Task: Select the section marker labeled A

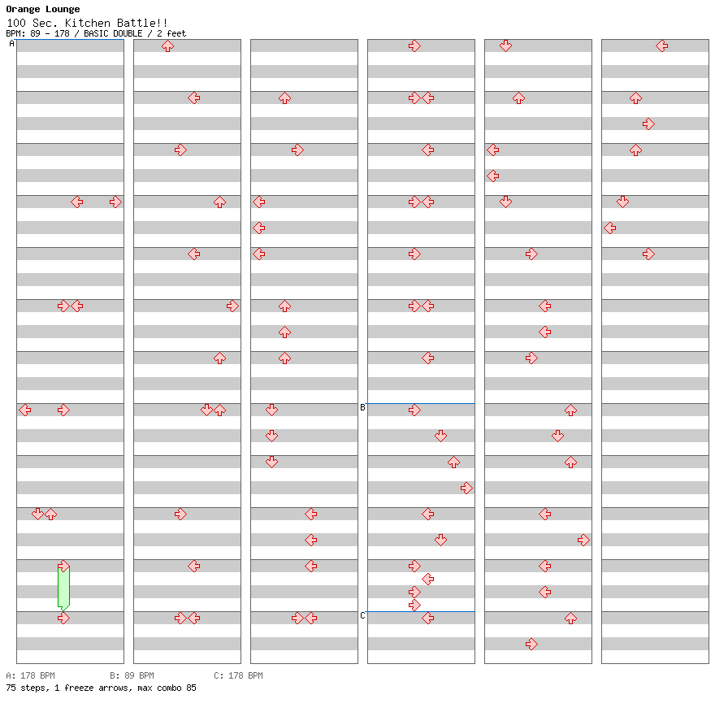Action: pos(11,43)
